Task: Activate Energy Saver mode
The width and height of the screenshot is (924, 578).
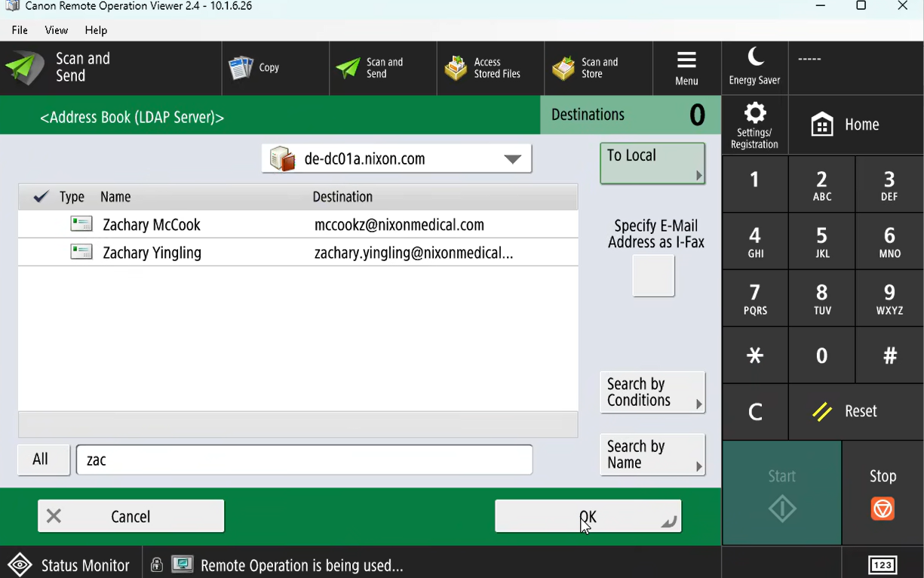Action: click(755, 66)
